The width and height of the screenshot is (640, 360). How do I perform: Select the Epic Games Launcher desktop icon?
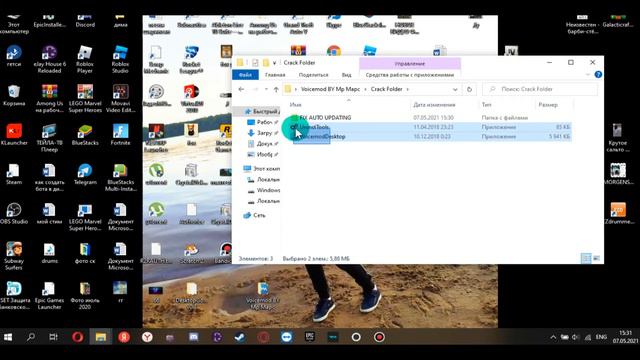(49, 296)
